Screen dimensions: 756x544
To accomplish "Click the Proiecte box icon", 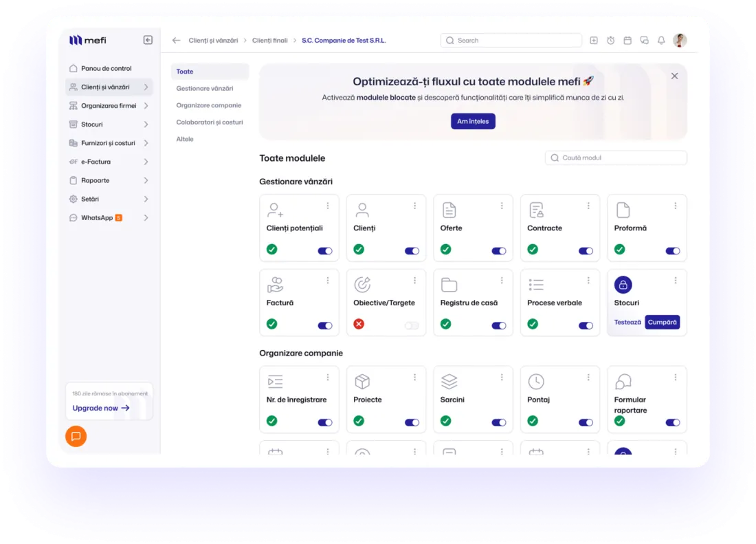I will pos(362,382).
